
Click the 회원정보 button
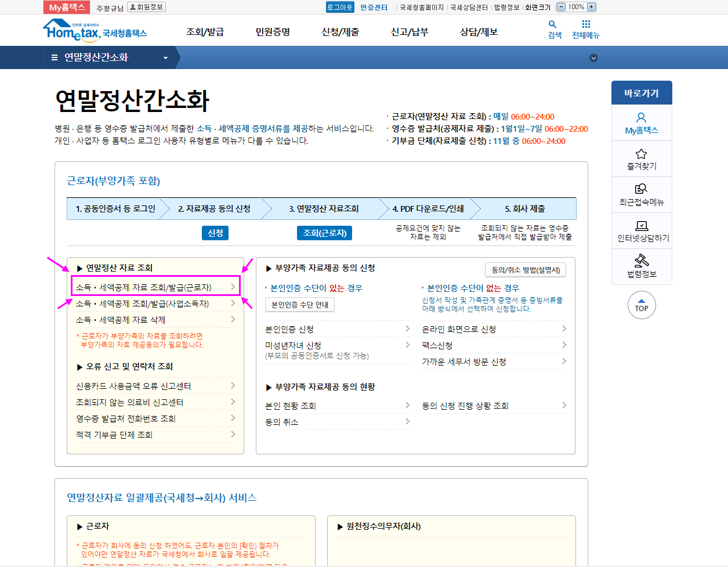click(x=146, y=7)
